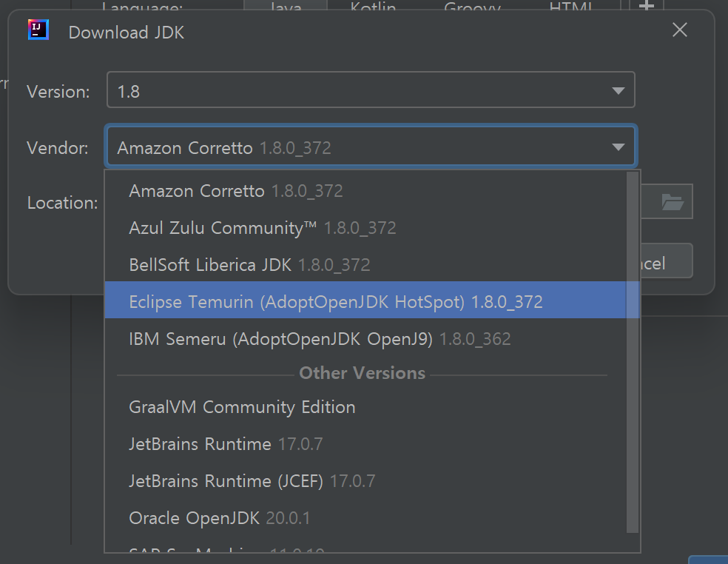Image resolution: width=728 pixels, height=564 pixels.
Task: Select Groovy language in background window
Action: click(472, 6)
